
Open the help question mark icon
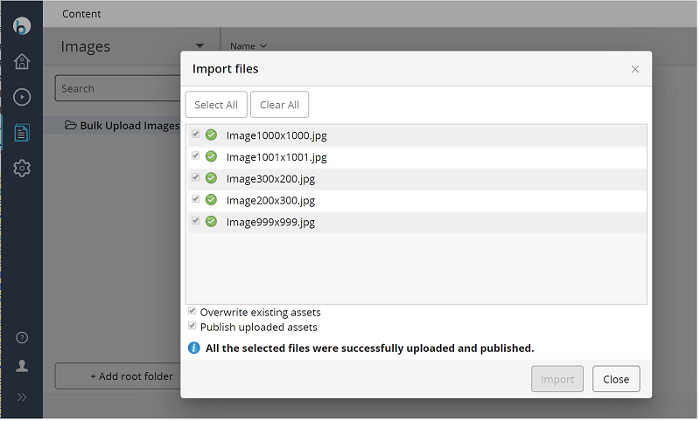(x=21, y=338)
